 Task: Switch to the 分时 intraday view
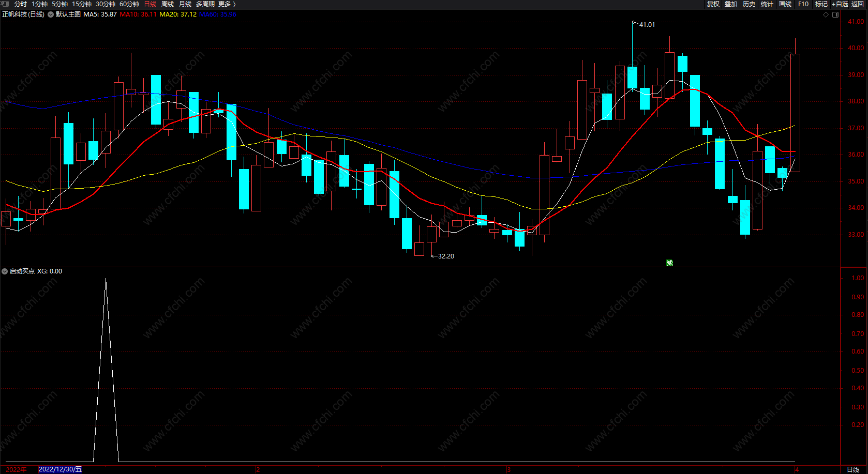pyautogui.click(x=21, y=4)
